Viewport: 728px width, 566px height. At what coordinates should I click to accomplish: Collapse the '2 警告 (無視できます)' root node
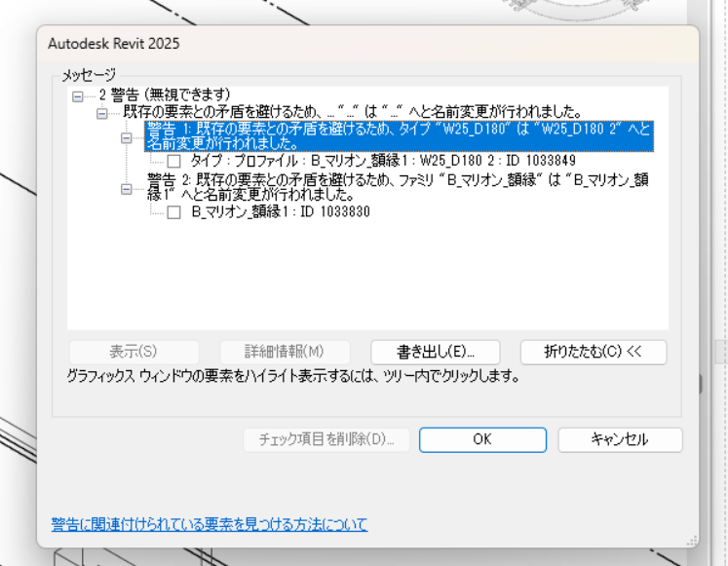pyautogui.click(x=78, y=96)
